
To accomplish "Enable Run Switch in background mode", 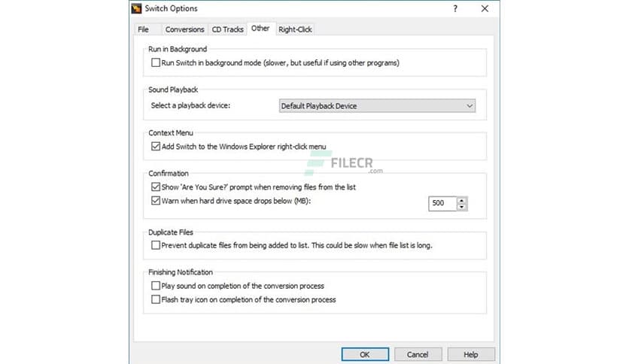I will 156,63.
